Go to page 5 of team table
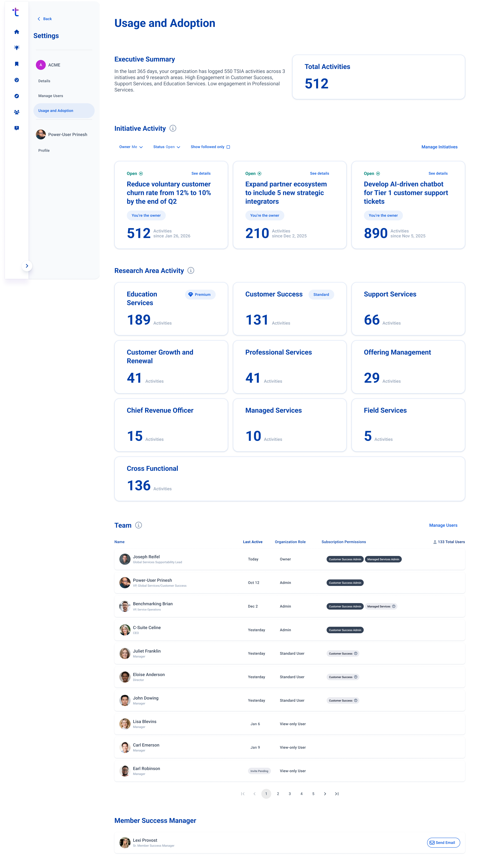 [x=313, y=794]
